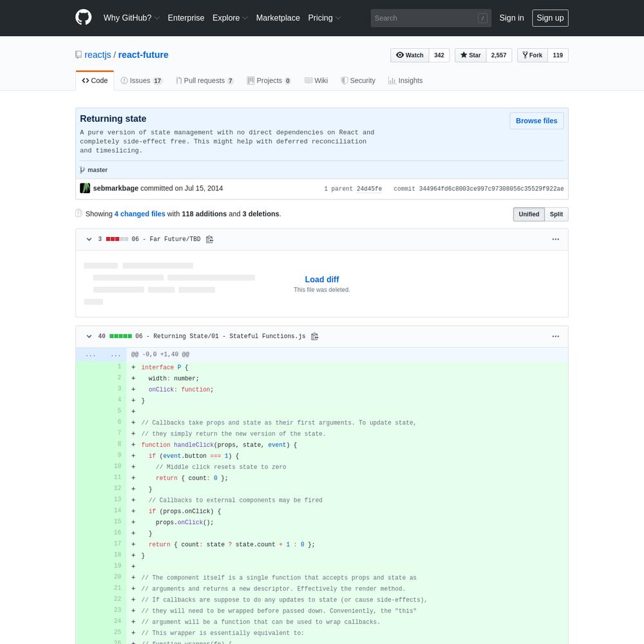Open the GitHub homepage logo
The height and width of the screenshot is (644, 644).
[83, 17]
